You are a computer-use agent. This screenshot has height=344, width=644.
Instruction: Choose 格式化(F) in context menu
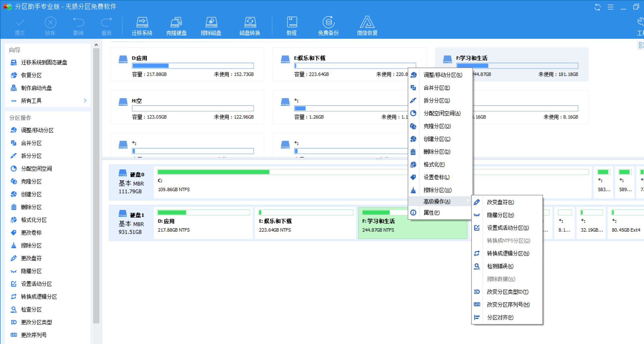[440, 164]
